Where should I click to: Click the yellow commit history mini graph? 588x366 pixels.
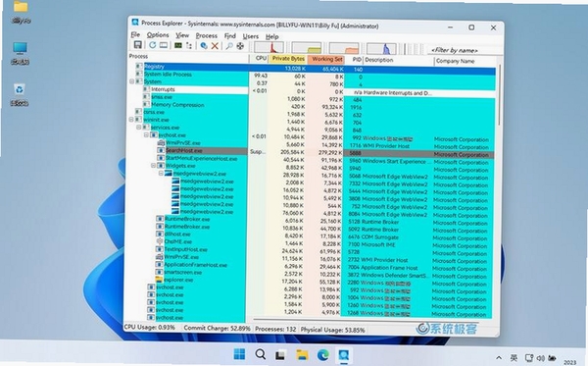click(307, 48)
